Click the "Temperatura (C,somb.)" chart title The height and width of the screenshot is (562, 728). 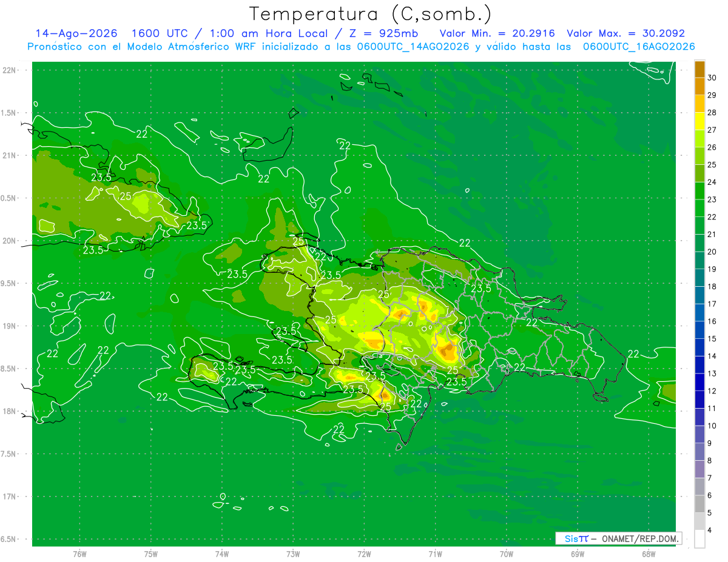tap(371, 14)
